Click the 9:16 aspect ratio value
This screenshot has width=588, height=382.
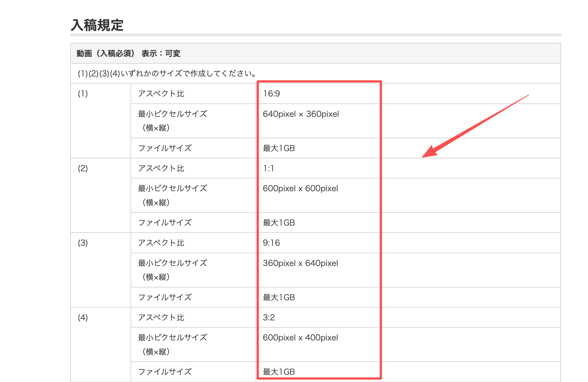271,243
